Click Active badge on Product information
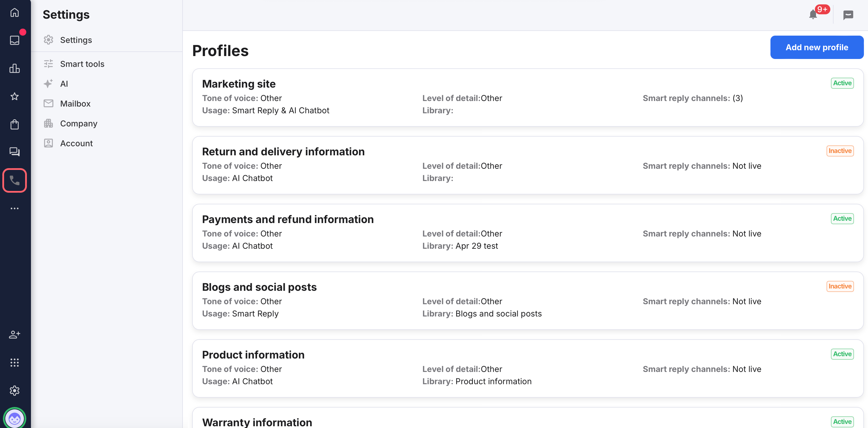This screenshot has width=868, height=428. [x=842, y=354]
